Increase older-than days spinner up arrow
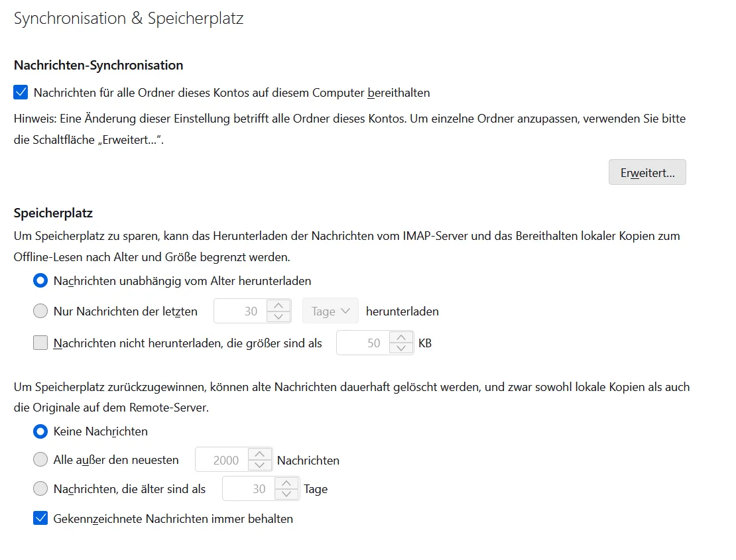Viewport: 736px width, 560px height. (286, 483)
